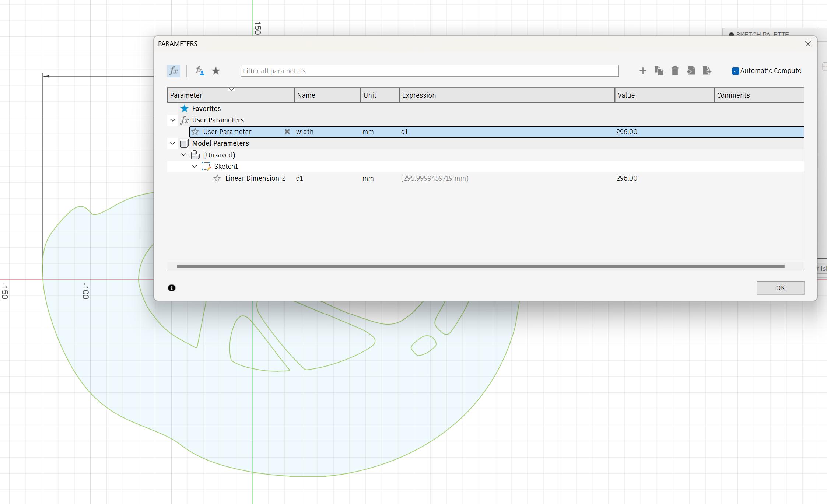The height and width of the screenshot is (504, 827).
Task: Click the favorites star icon
Action: (215, 70)
